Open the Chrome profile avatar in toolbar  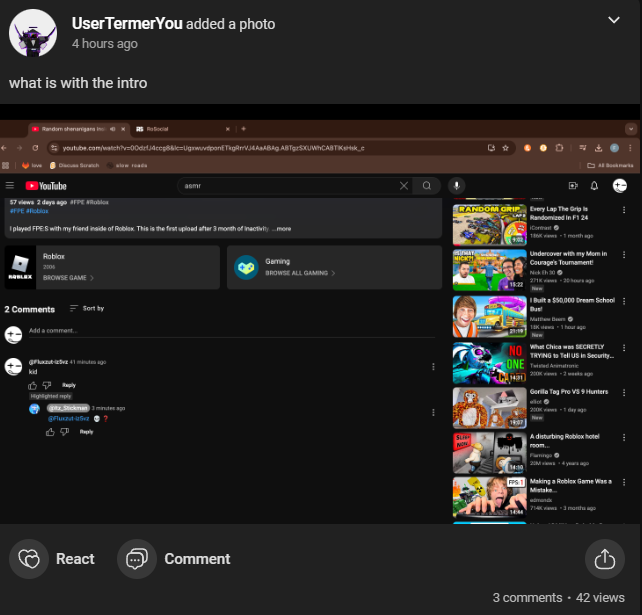(x=614, y=148)
